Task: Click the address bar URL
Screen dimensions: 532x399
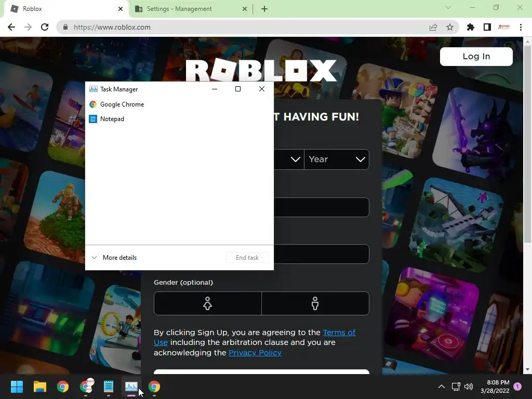Action: tap(112, 27)
